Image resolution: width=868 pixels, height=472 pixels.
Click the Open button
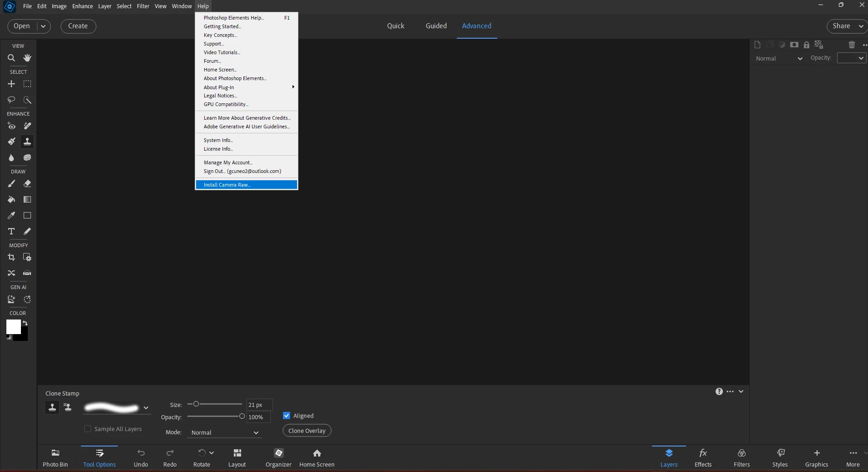point(22,26)
